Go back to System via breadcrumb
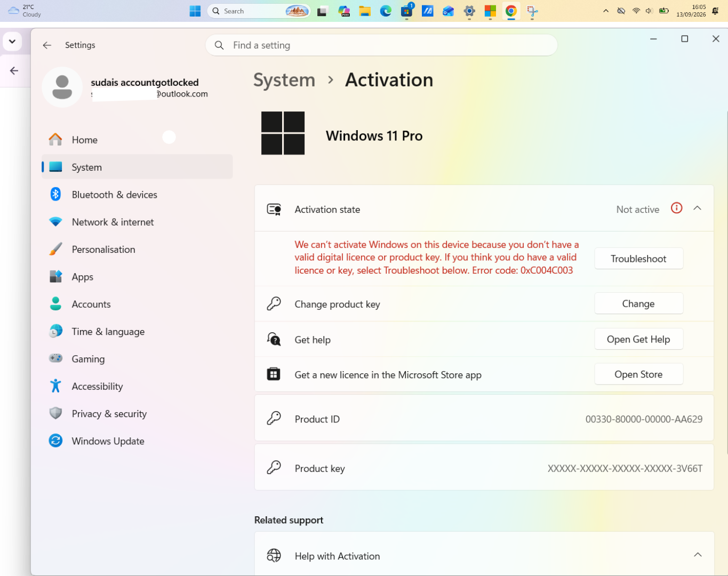 pyautogui.click(x=284, y=80)
